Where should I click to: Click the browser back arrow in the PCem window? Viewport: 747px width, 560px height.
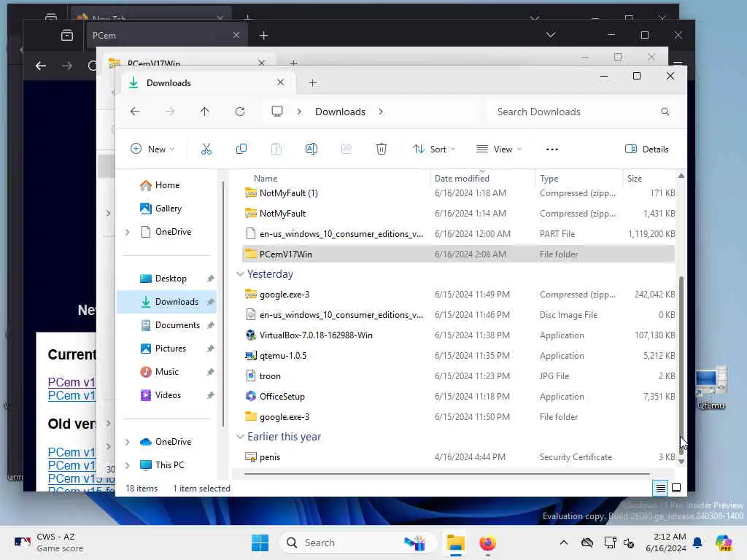[x=41, y=66]
